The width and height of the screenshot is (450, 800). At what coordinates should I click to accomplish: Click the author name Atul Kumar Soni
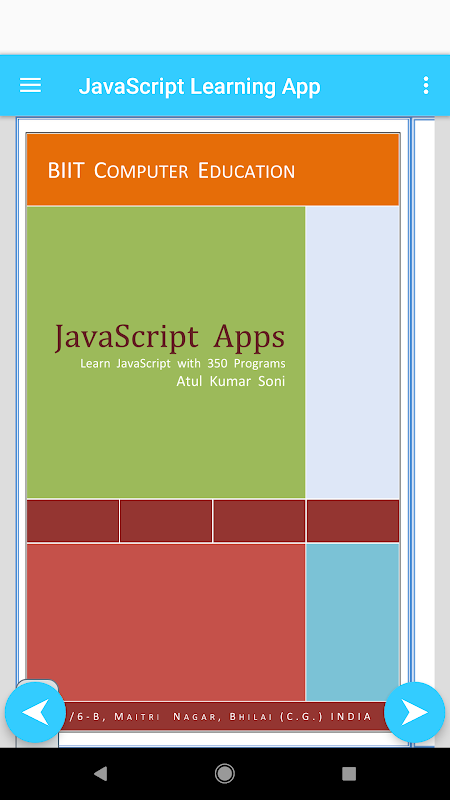[x=231, y=381]
